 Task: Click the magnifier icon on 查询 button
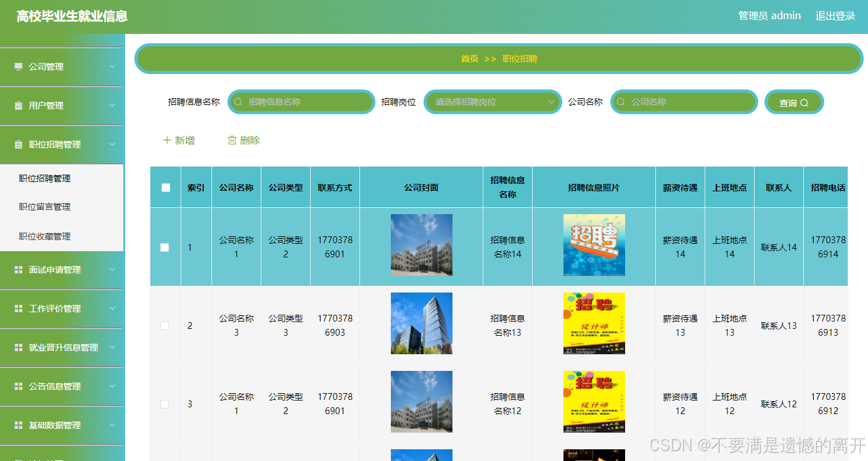[804, 103]
